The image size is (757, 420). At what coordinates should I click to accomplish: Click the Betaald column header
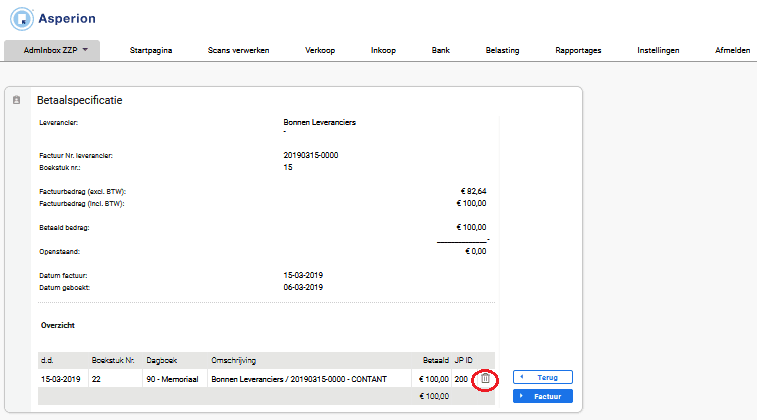[435, 360]
